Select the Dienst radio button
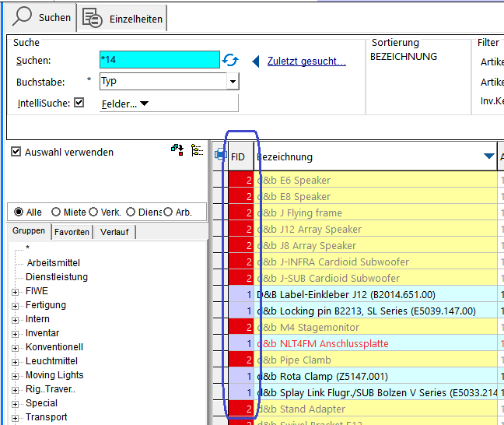 pyautogui.click(x=131, y=212)
